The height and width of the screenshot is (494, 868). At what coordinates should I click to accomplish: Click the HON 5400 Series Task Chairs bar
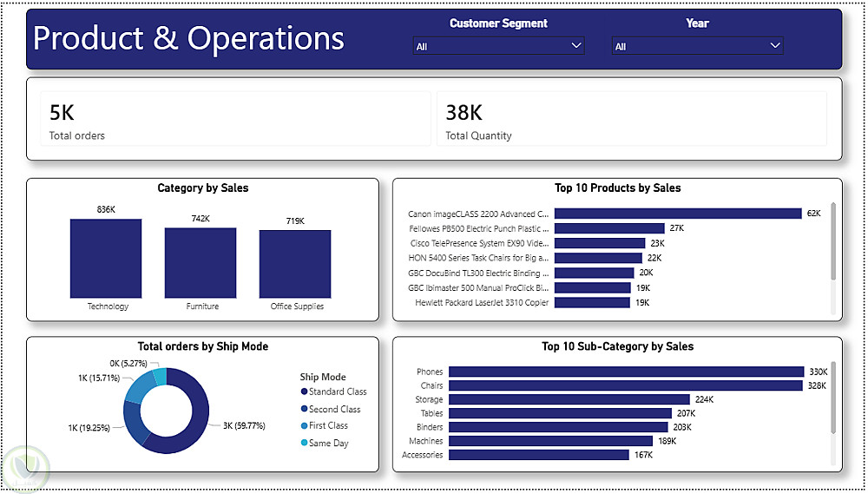[598, 258]
